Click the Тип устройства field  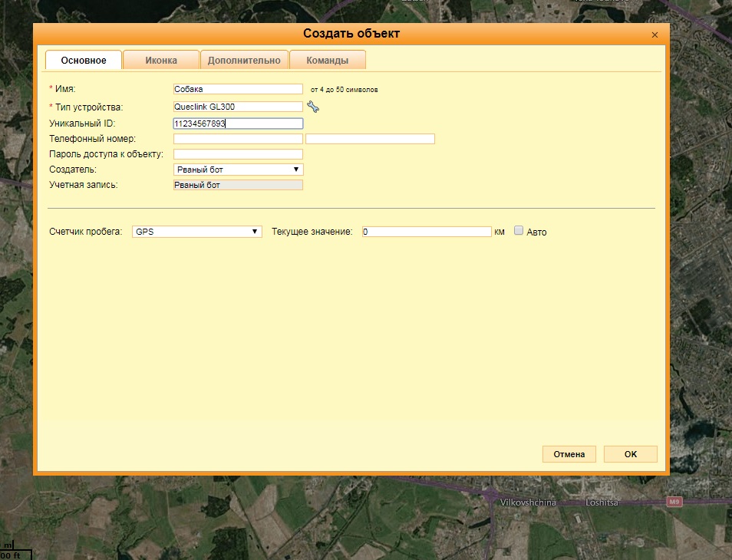click(238, 107)
